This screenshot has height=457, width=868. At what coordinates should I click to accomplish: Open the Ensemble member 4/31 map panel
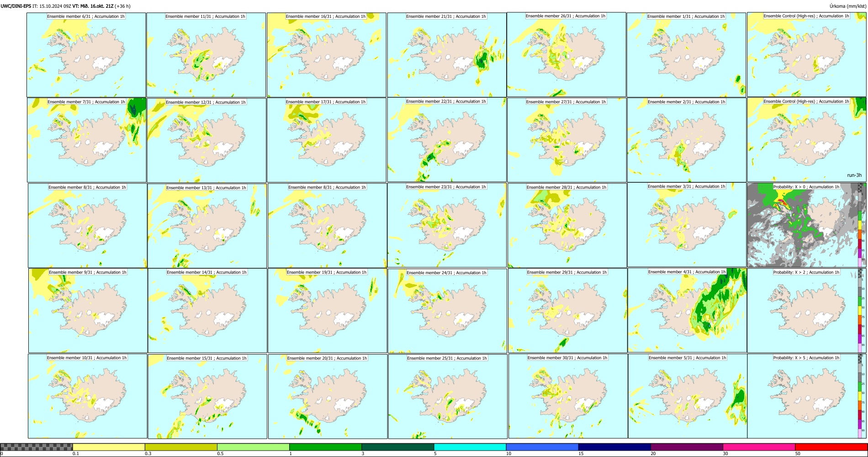tap(687, 310)
